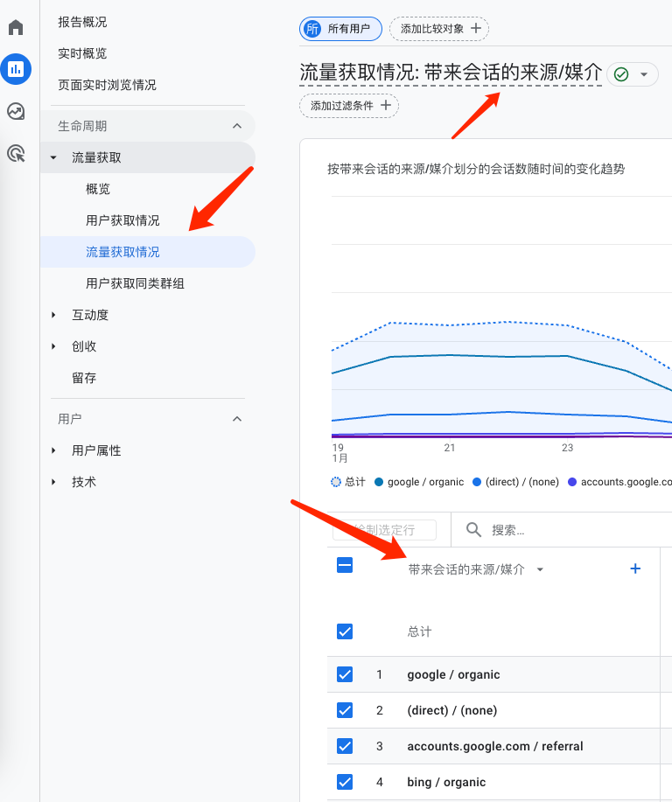
Task: Click the green report status checkmark icon
Action: [x=621, y=74]
